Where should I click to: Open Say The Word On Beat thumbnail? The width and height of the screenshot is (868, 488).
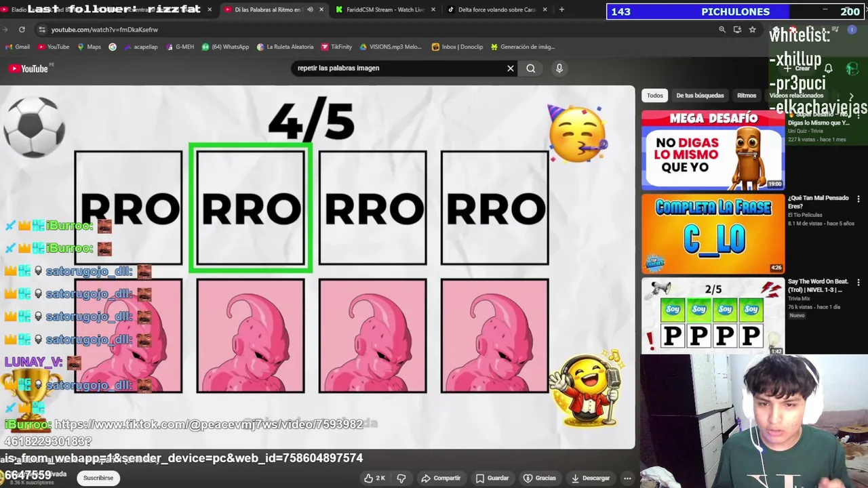tap(713, 316)
